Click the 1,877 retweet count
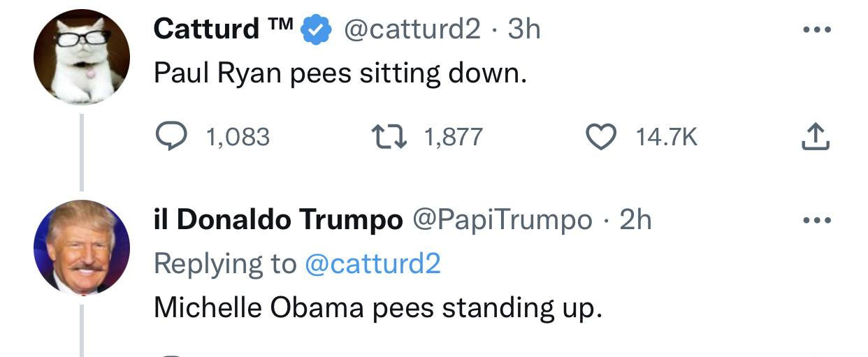The image size is (868, 357). coord(454,137)
